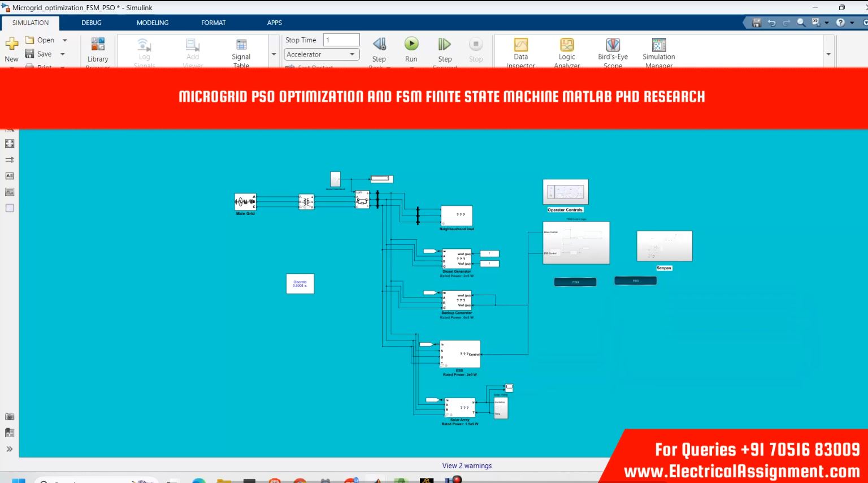The width and height of the screenshot is (868, 483).
Task: Switch to the MODELING tab
Action: (x=153, y=23)
